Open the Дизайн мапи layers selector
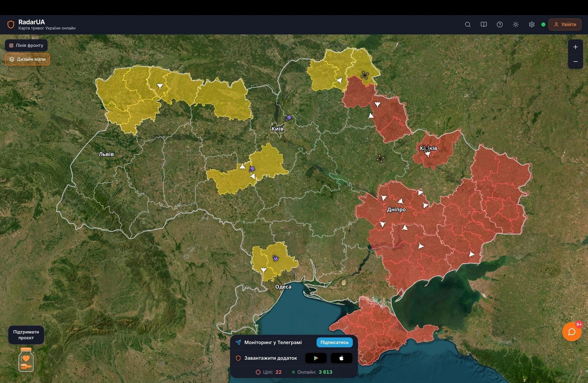 [27, 59]
